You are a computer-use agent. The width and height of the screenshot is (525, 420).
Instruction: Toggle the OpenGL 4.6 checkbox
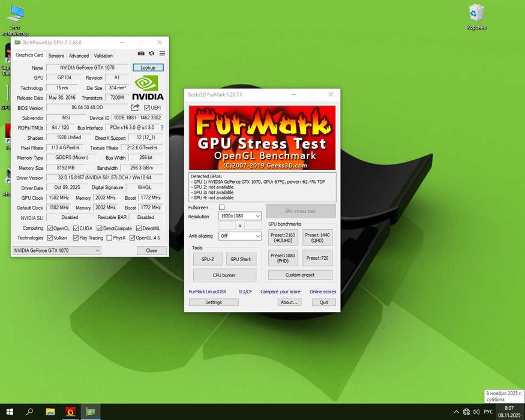click(132, 238)
